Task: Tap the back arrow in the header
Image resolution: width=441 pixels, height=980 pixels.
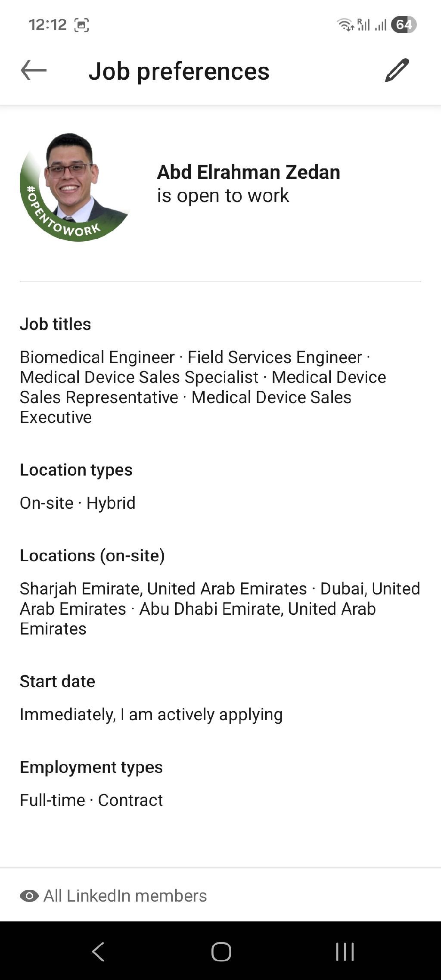Action: [x=34, y=71]
